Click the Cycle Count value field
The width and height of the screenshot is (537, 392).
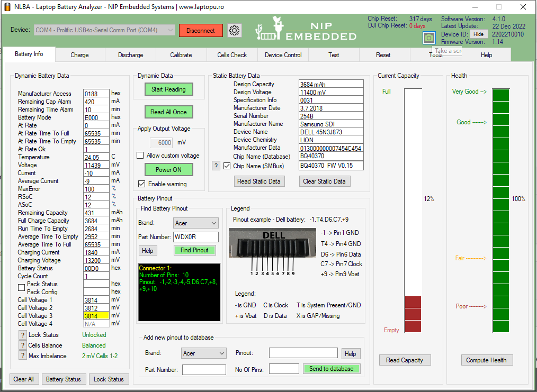click(x=96, y=276)
